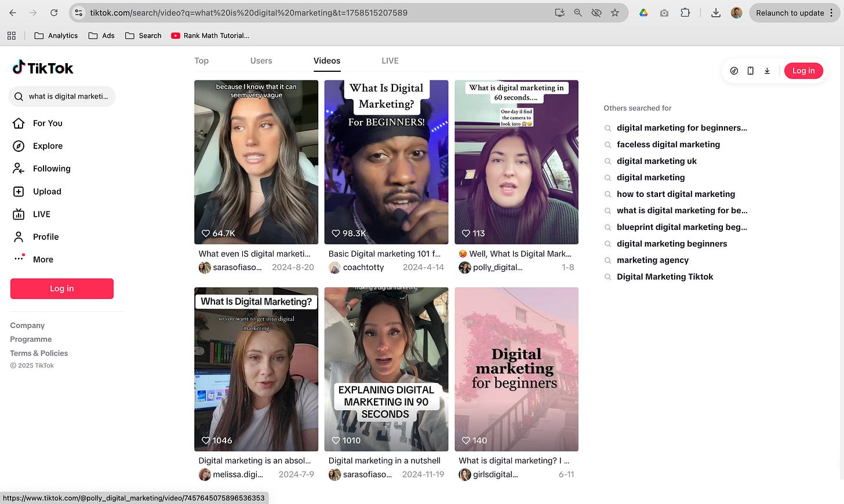Screen dimensions: 844x504
Task: Bookmark this page with the star icon
Action: [x=615, y=13]
